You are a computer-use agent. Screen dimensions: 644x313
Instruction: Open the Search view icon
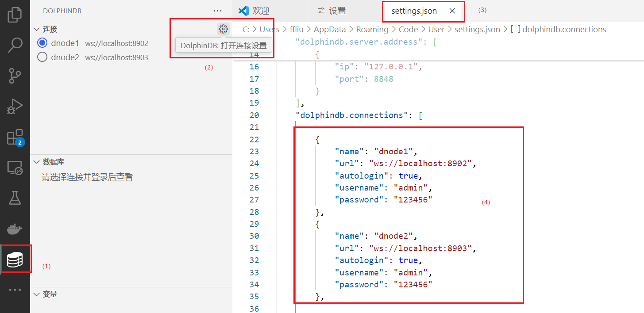tap(15, 45)
